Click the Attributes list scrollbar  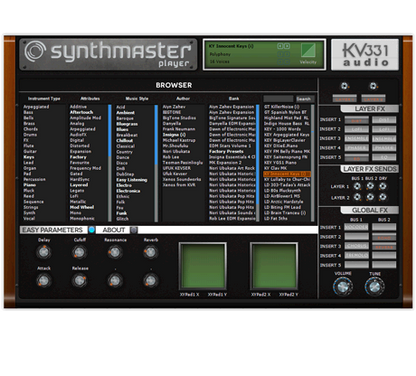tap(110, 163)
